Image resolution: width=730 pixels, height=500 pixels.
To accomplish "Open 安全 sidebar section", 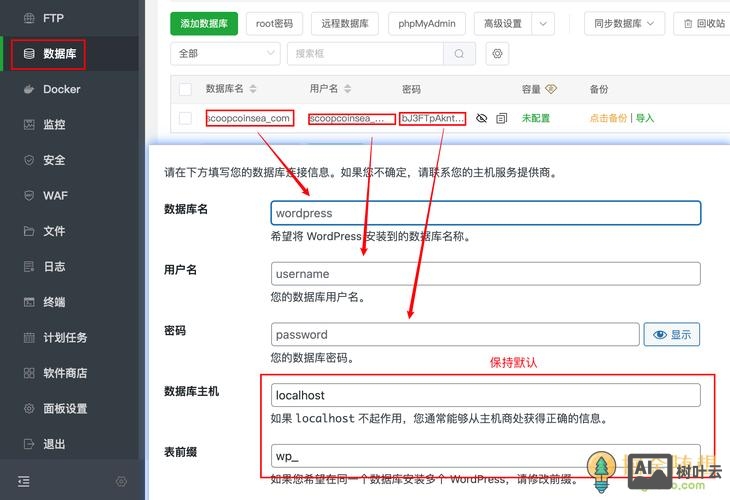I will point(70,160).
